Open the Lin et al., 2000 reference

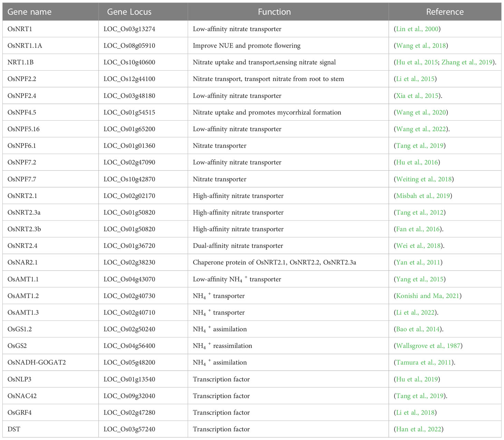[417, 29]
